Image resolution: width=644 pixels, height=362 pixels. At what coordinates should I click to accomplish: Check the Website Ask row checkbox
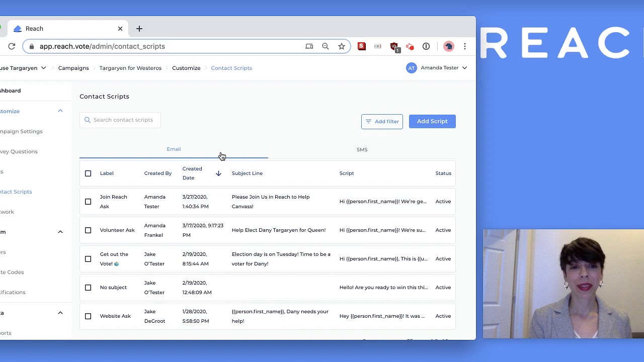88,316
